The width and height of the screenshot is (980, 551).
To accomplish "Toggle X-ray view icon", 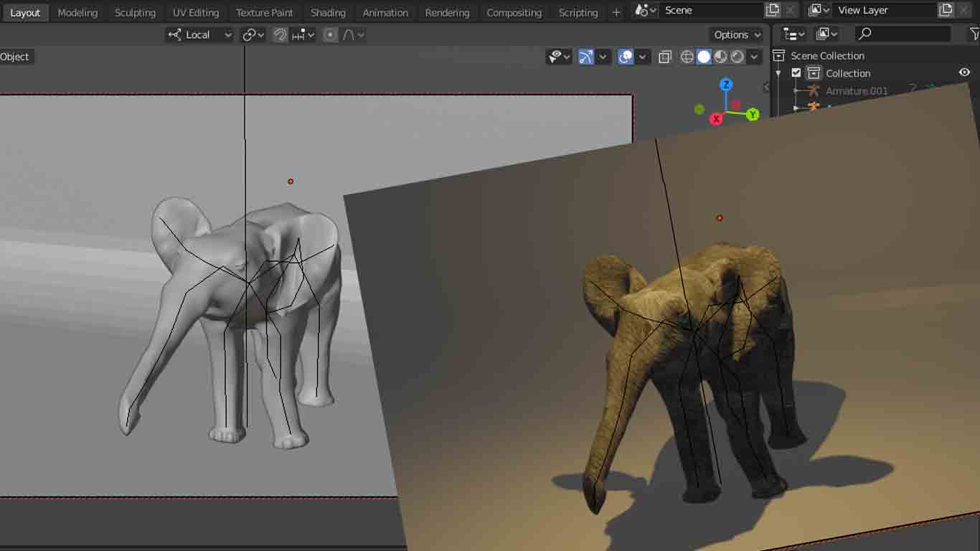I will pos(665,57).
